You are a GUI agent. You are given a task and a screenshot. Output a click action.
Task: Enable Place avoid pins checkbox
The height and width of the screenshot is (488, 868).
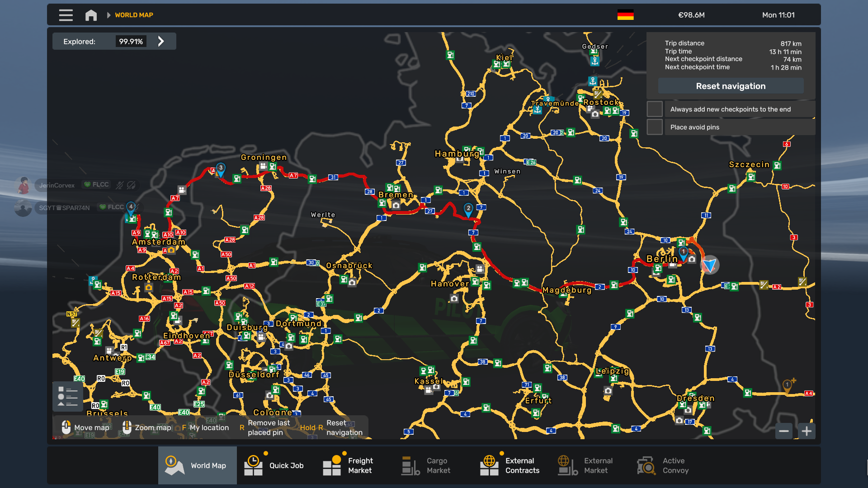pyautogui.click(x=655, y=127)
